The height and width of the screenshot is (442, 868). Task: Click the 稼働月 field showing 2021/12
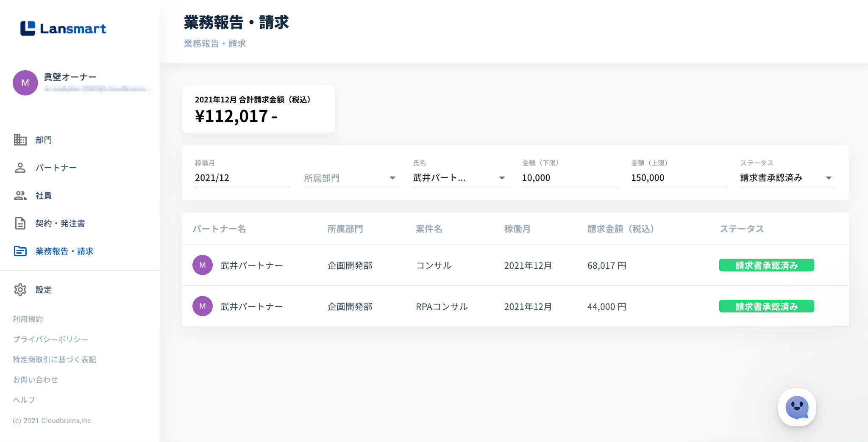point(243,178)
